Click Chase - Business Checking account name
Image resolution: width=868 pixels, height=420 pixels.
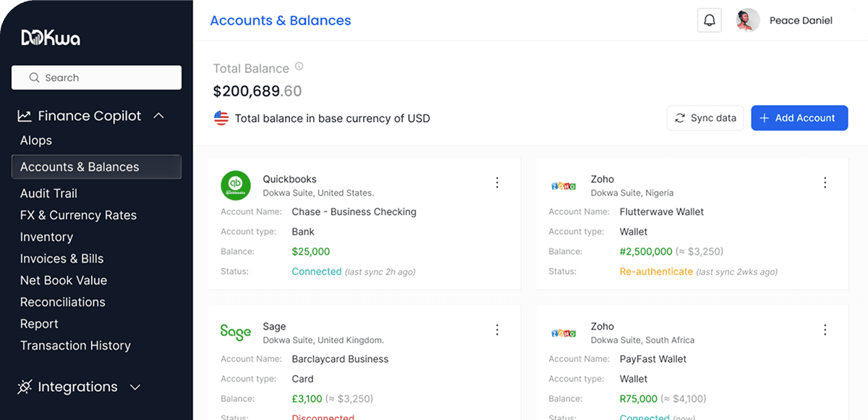pyautogui.click(x=354, y=212)
